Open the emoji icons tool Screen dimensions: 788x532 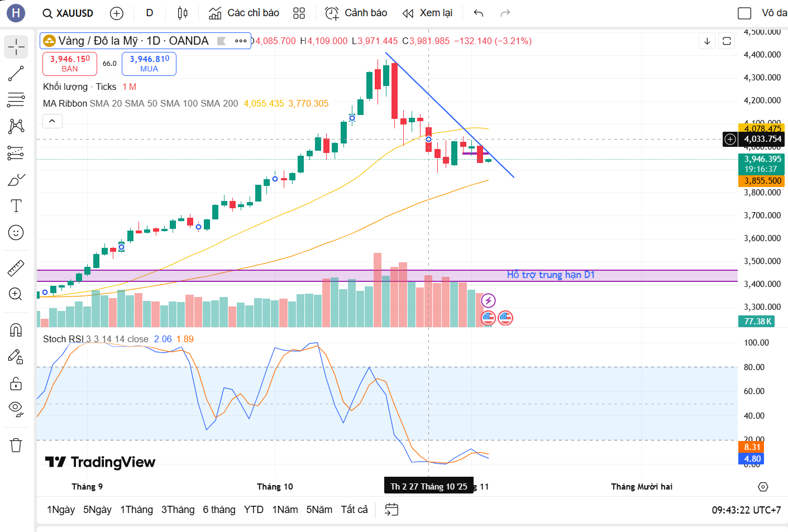coord(16,232)
